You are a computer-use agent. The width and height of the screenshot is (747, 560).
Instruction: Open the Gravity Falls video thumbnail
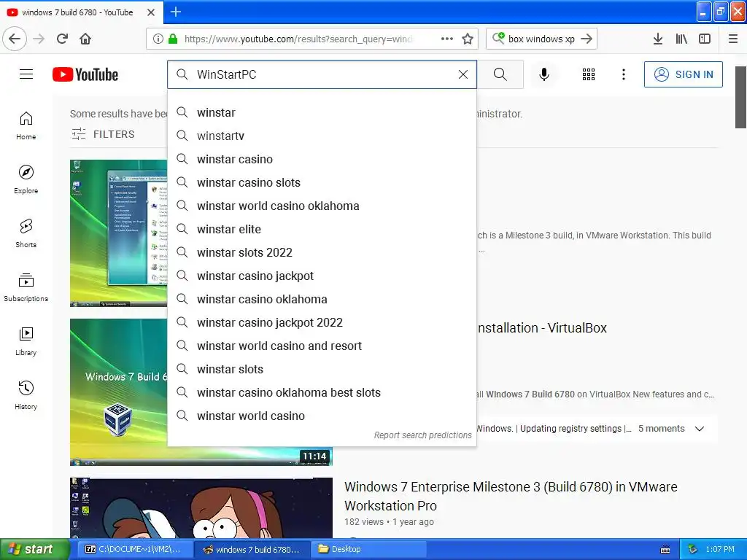tap(201, 507)
